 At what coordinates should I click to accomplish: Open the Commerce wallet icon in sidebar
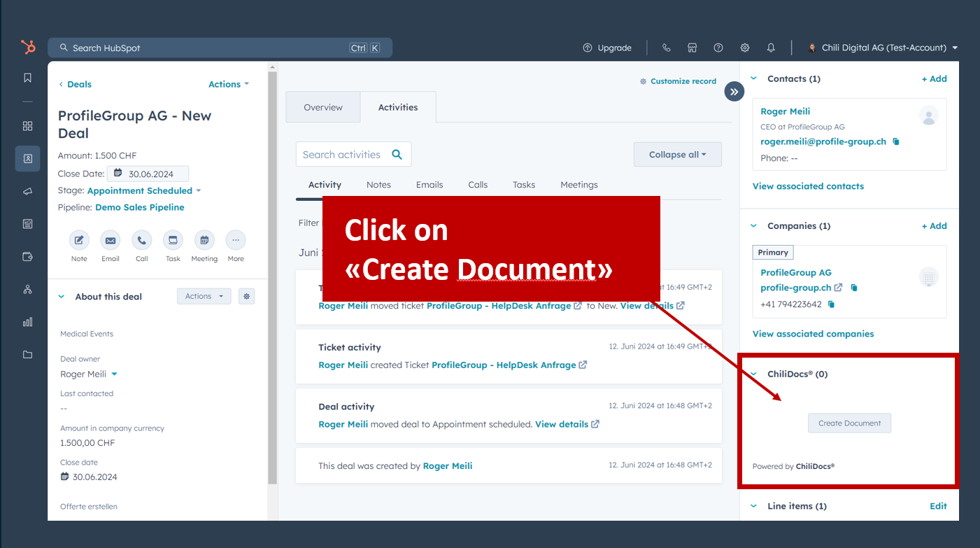click(28, 256)
